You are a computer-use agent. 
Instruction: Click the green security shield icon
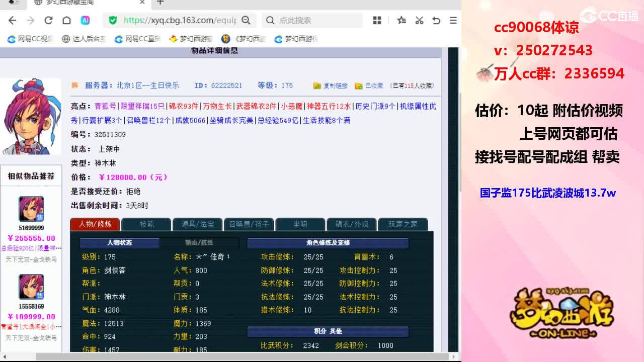point(113,20)
